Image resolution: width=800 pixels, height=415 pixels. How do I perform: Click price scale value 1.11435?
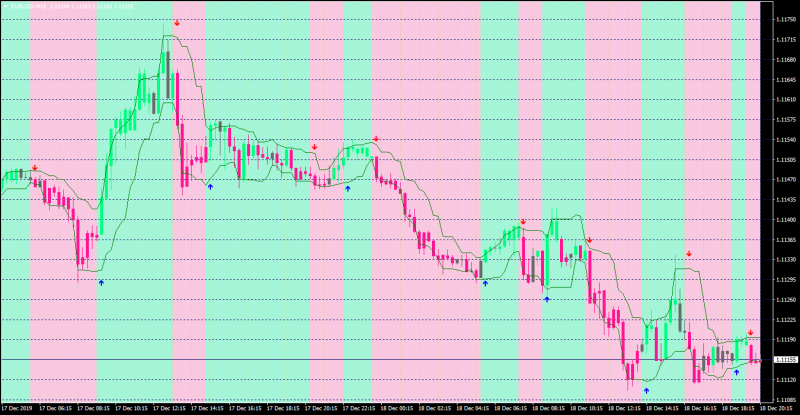point(786,200)
